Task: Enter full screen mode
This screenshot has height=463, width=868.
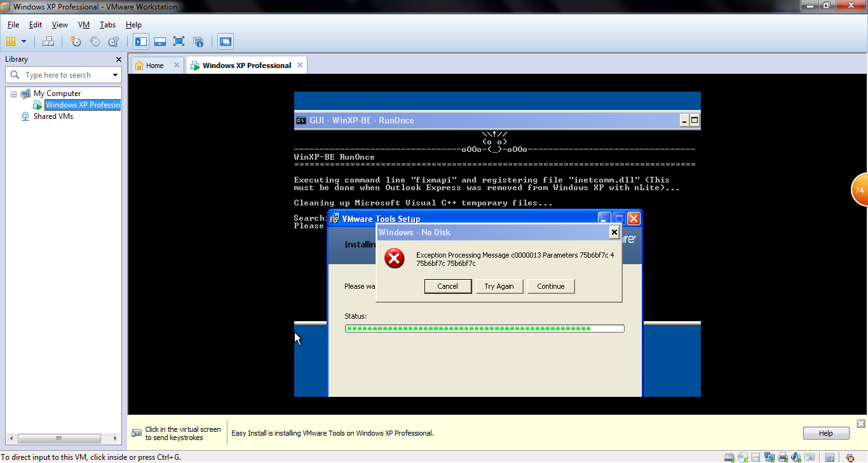Action: point(179,41)
